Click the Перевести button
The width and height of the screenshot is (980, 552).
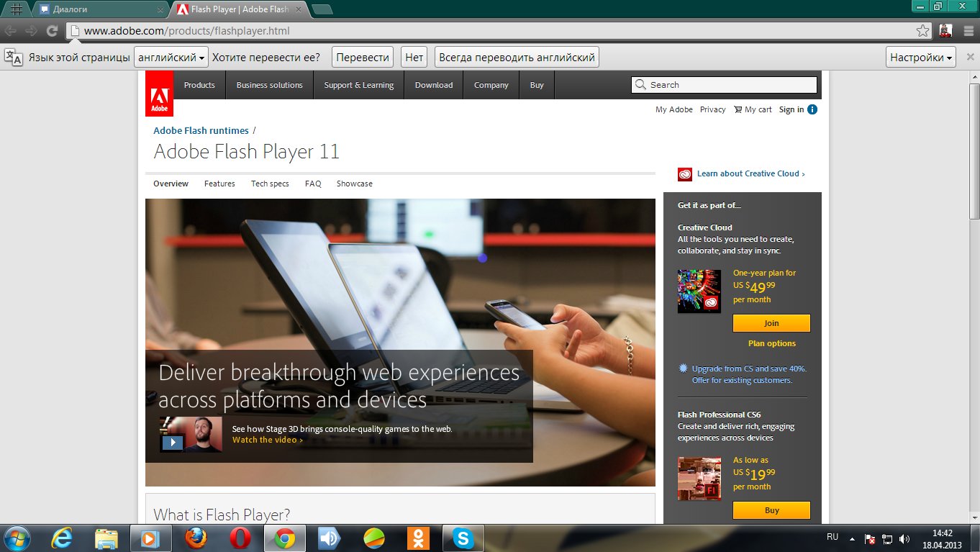[363, 58]
